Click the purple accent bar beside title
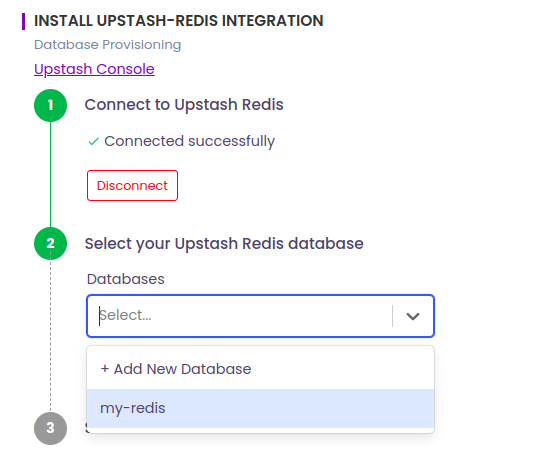 [x=24, y=21]
